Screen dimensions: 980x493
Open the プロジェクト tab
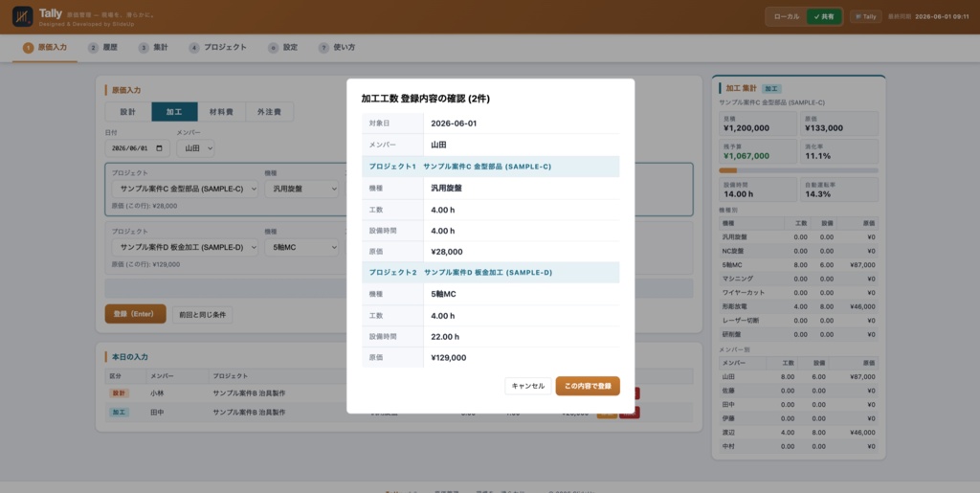coord(218,48)
